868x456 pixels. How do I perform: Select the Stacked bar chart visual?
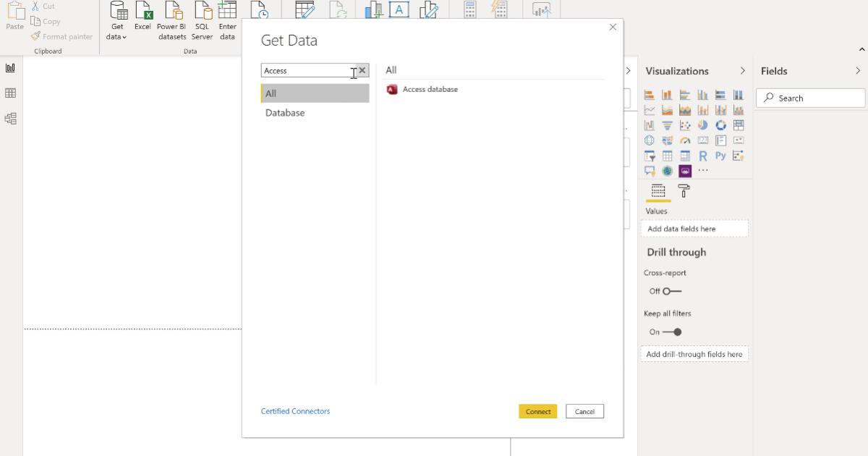[x=649, y=95]
